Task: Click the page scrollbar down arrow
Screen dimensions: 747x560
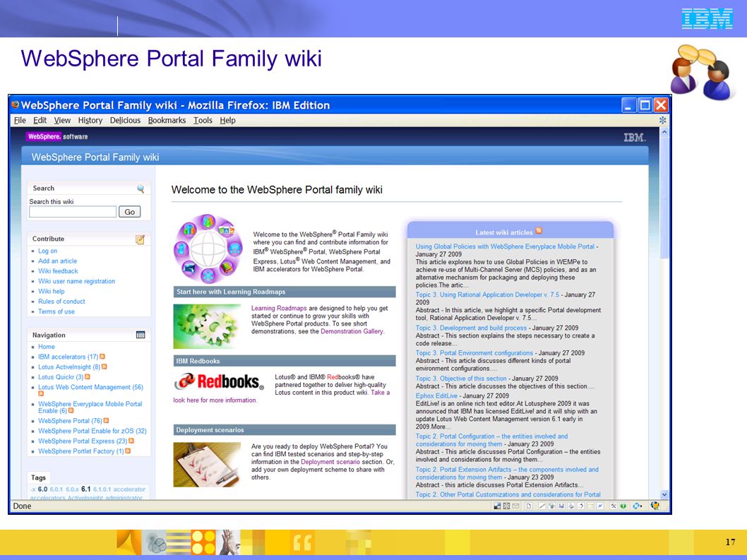Action: (664, 495)
